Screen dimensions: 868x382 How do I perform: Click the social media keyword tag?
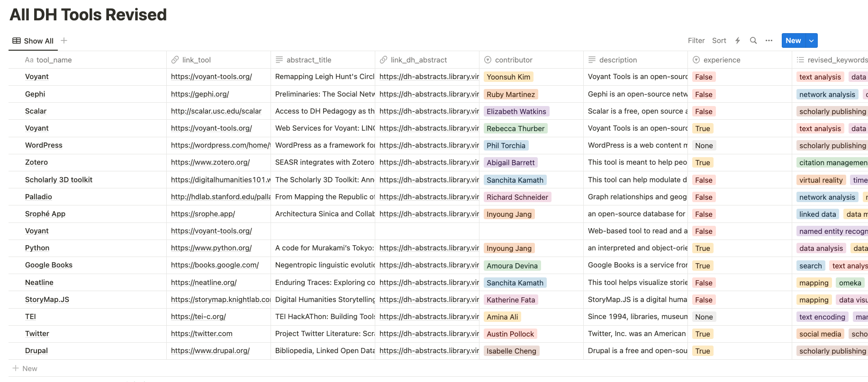[x=820, y=334]
